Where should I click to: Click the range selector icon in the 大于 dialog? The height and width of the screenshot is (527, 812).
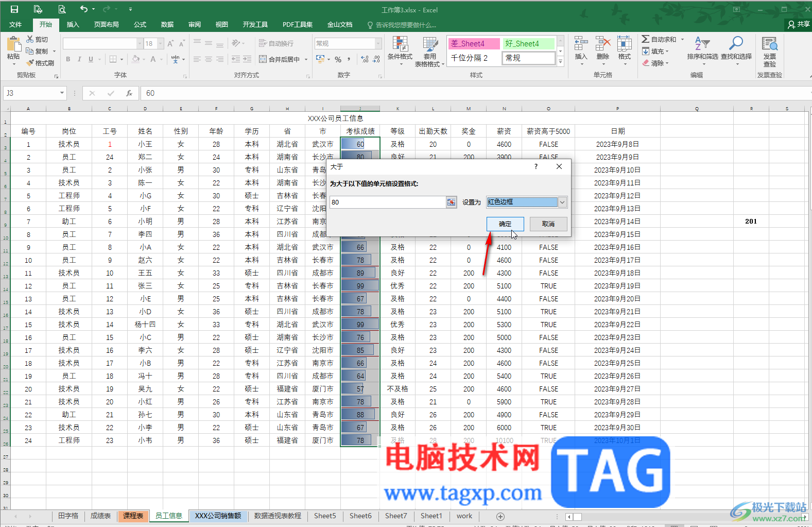point(451,202)
